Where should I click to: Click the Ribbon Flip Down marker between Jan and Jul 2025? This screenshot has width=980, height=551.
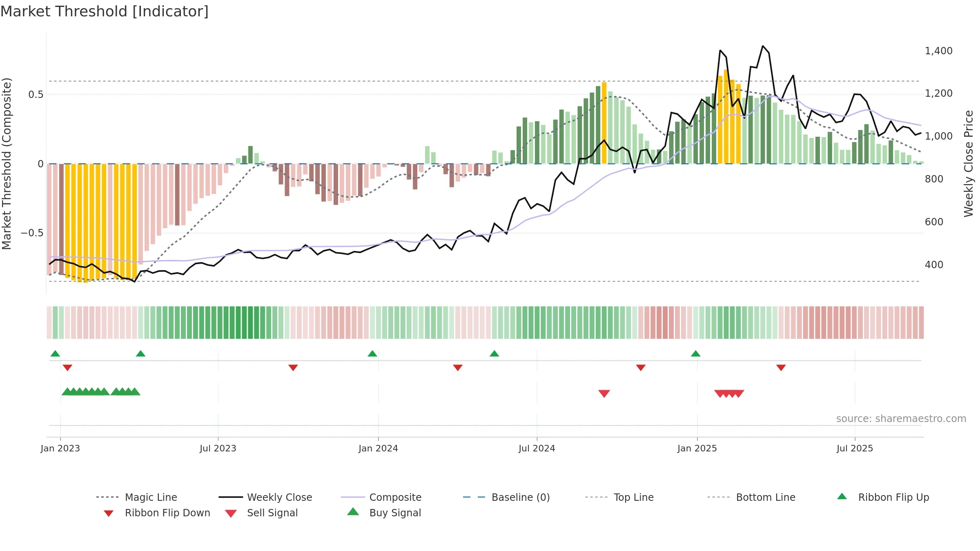[781, 368]
